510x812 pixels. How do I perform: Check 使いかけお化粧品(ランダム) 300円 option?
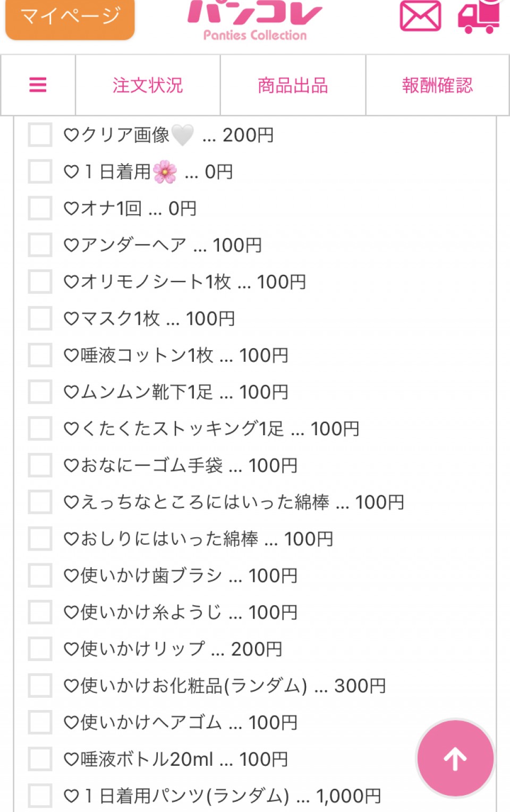(x=40, y=686)
